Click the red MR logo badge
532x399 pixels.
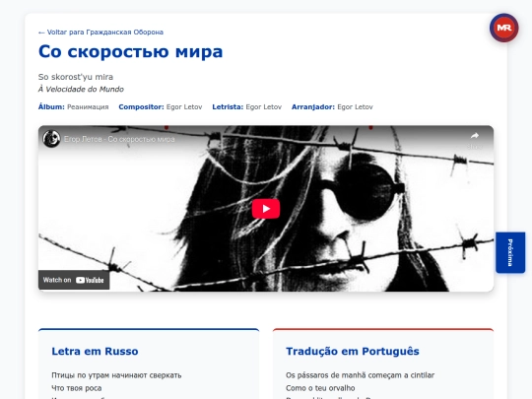[x=503, y=28]
